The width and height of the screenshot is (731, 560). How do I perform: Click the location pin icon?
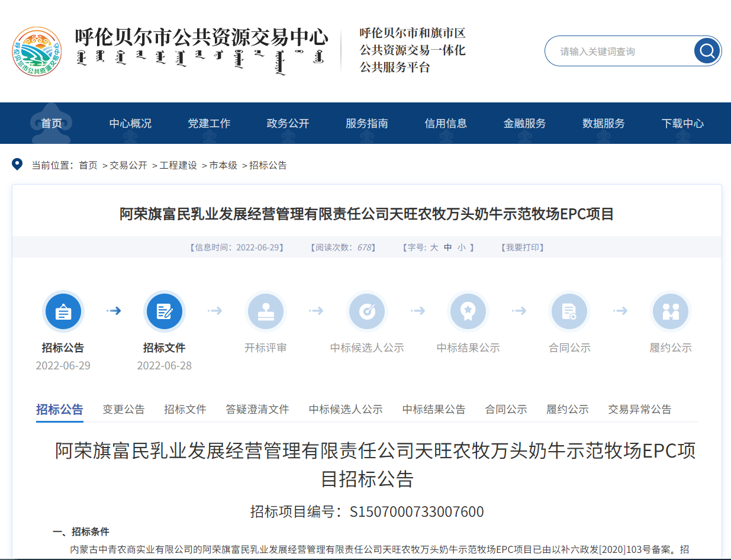pos(18,165)
